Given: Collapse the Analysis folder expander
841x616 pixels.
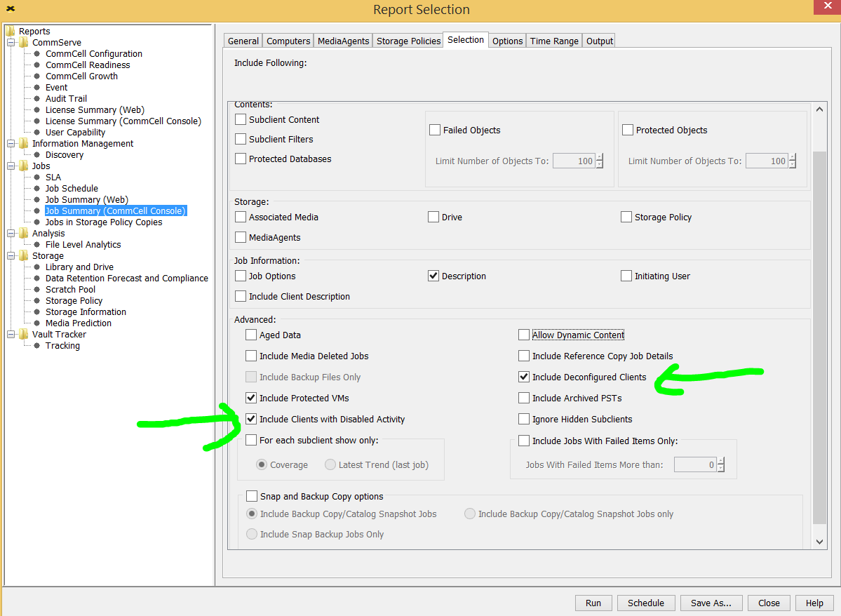Looking at the screenshot, I should (11, 234).
